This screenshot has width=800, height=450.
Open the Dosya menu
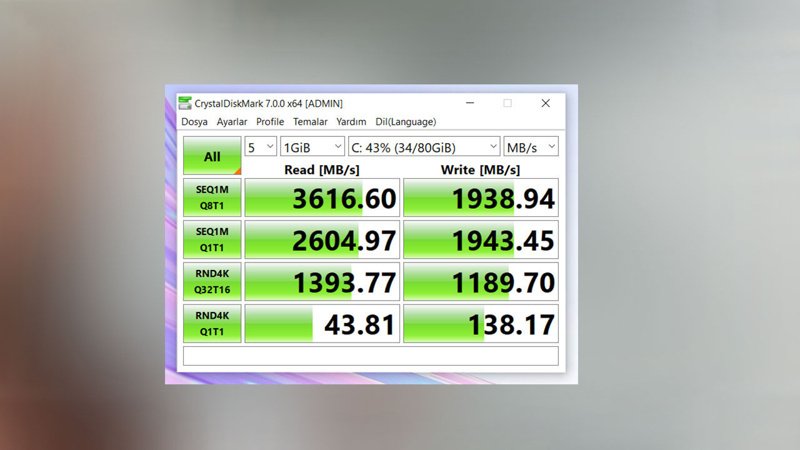194,122
